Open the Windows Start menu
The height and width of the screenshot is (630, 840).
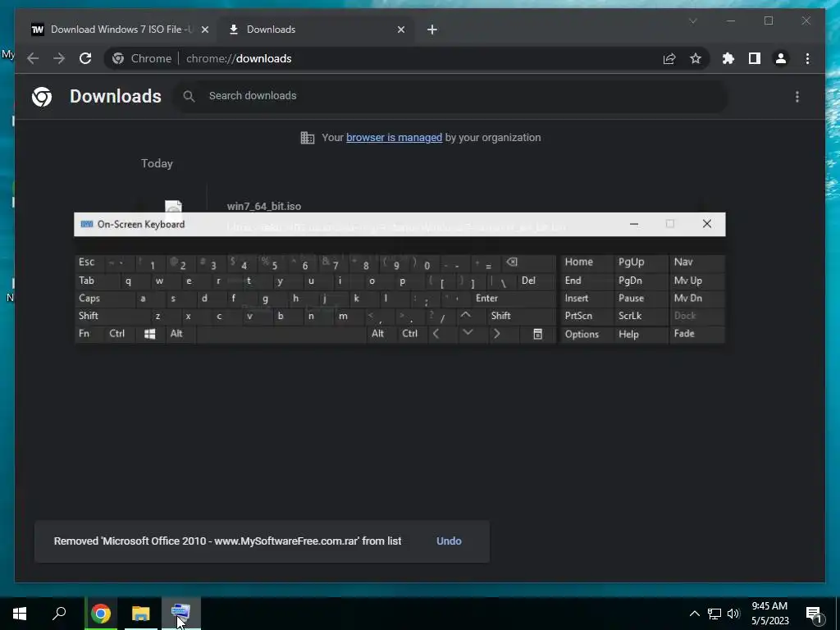coord(20,614)
